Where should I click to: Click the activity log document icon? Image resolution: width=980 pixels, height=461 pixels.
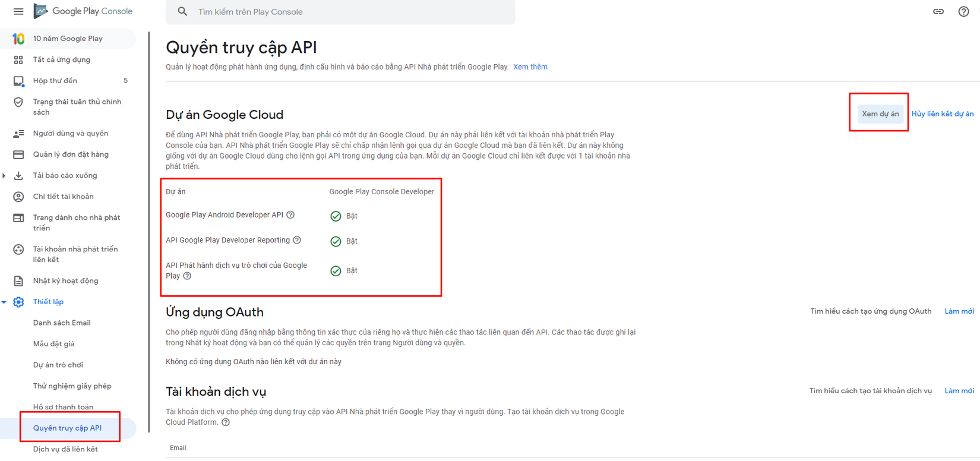coord(18,281)
